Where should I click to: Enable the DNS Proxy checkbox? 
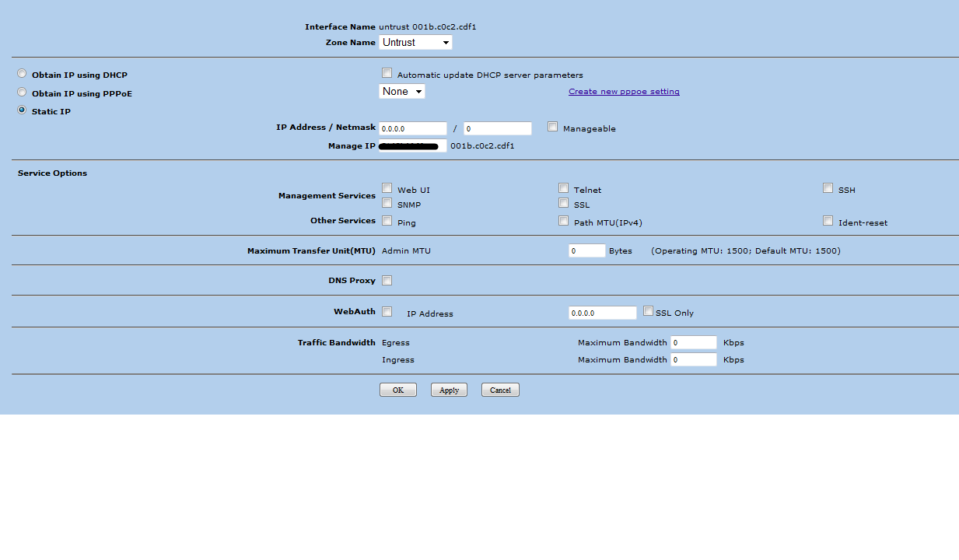(x=387, y=279)
